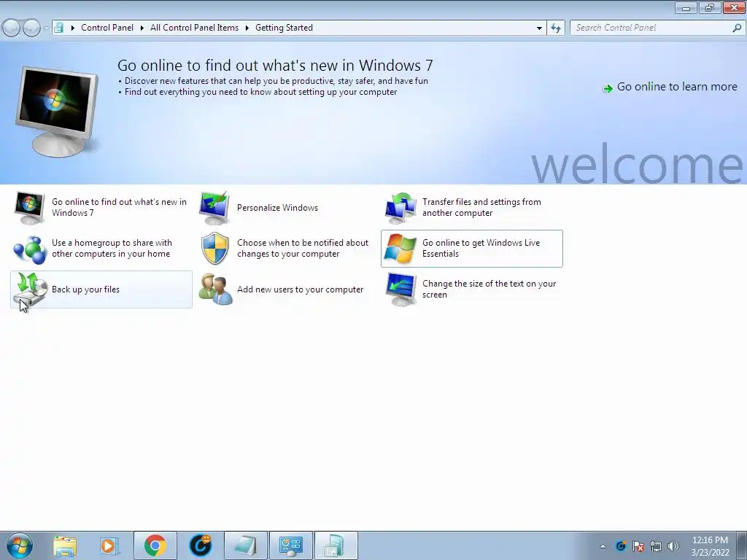Screen dimensions: 747x560
Task: Open the Transfer files and settings icon
Action: 400,208
